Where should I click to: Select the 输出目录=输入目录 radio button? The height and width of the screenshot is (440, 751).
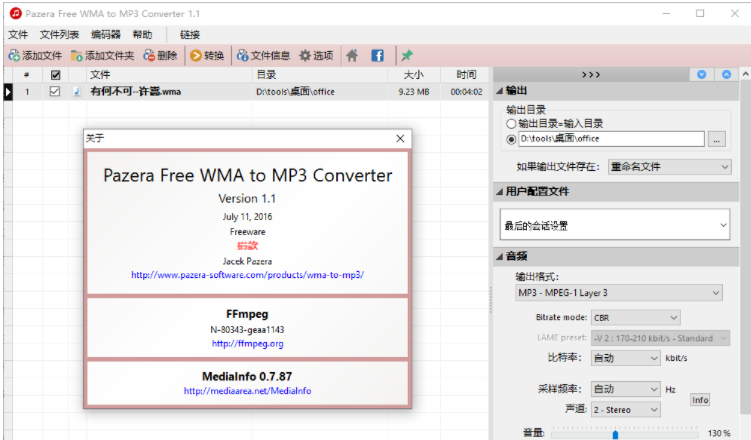511,124
